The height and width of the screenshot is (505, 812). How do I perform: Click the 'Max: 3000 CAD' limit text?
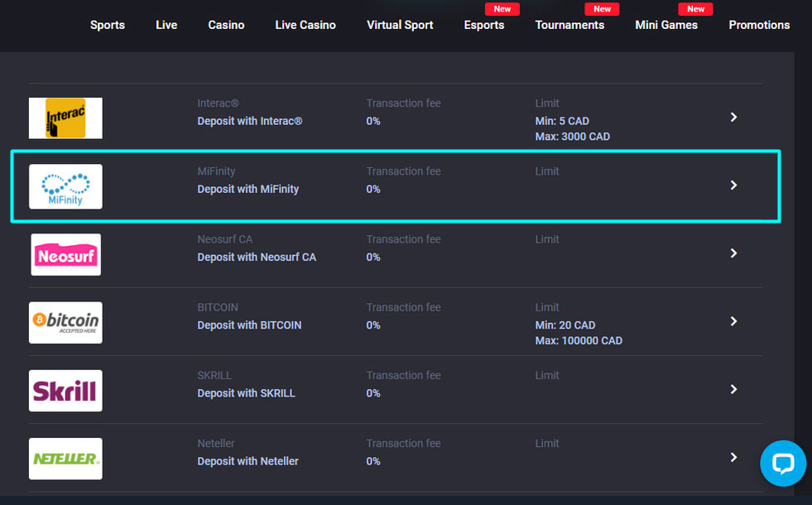572,137
